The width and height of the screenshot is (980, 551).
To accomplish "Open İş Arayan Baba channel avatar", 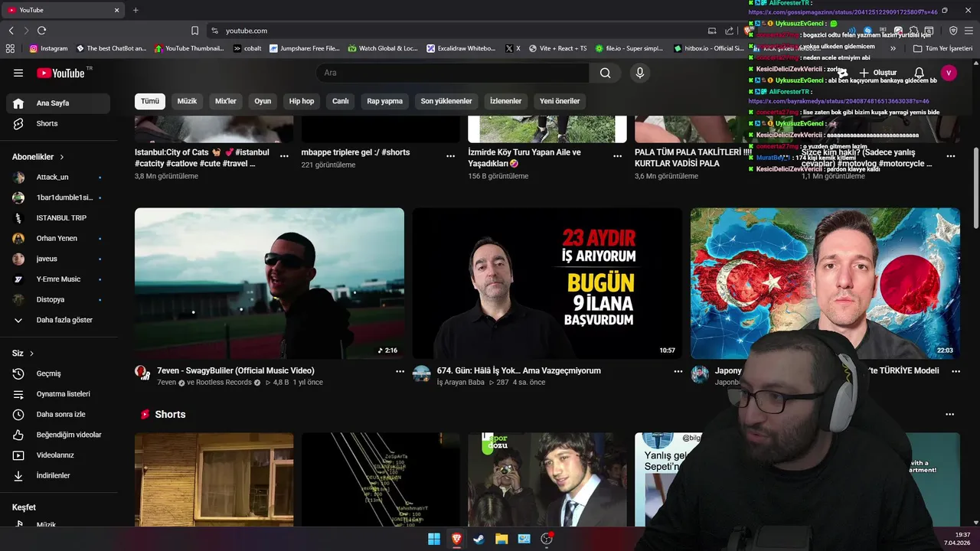I will (x=422, y=373).
